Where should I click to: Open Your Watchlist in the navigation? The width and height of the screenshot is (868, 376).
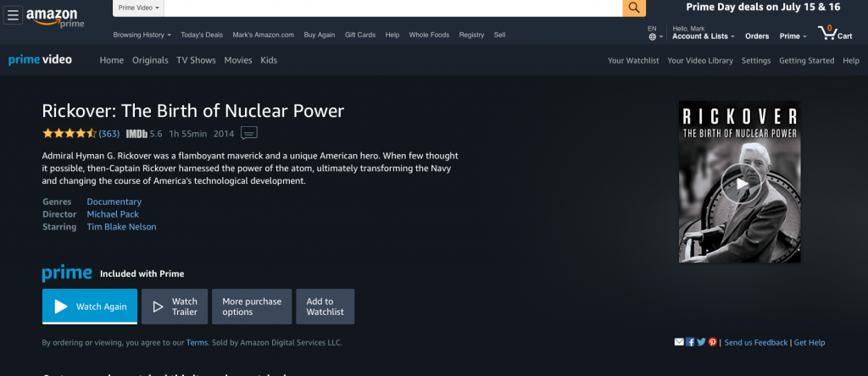pyautogui.click(x=633, y=60)
